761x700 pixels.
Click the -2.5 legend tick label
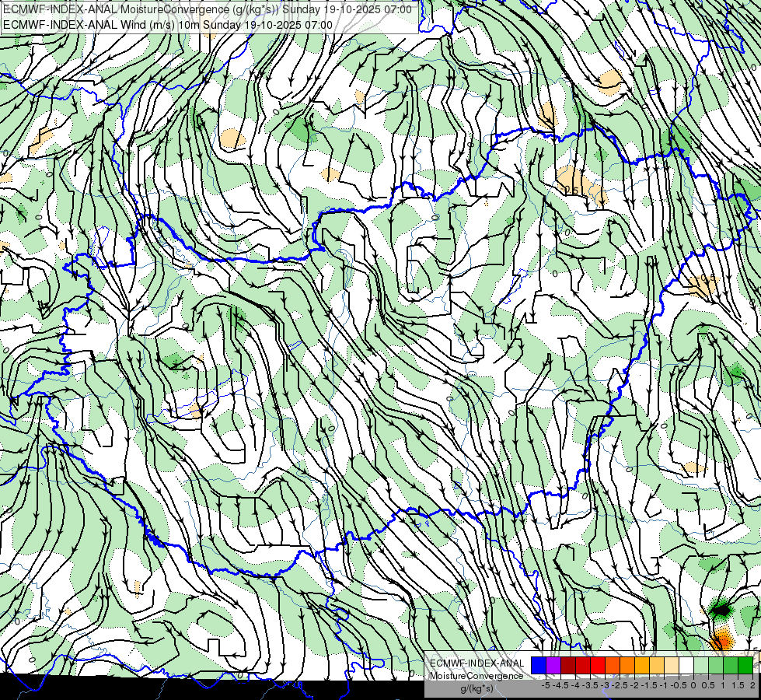620,685
